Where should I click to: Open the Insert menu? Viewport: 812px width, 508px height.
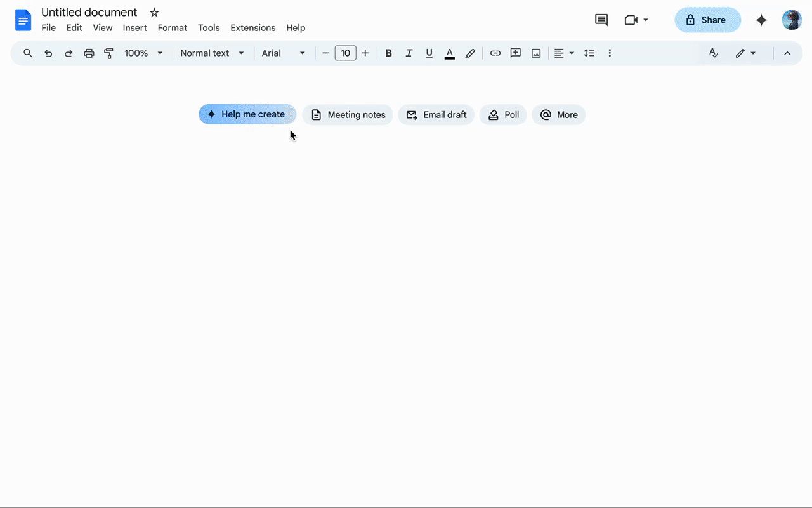(x=134, y=28)
